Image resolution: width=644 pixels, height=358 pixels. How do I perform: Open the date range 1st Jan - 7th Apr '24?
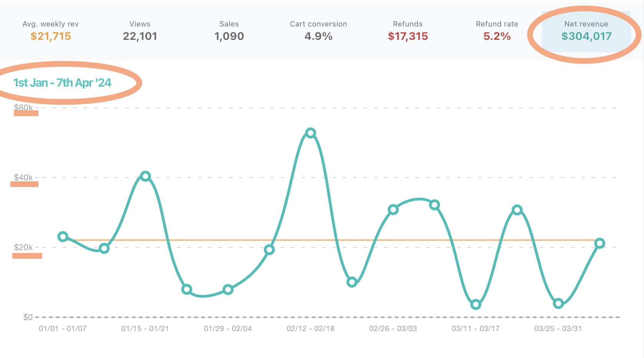(x=62, y=83)
